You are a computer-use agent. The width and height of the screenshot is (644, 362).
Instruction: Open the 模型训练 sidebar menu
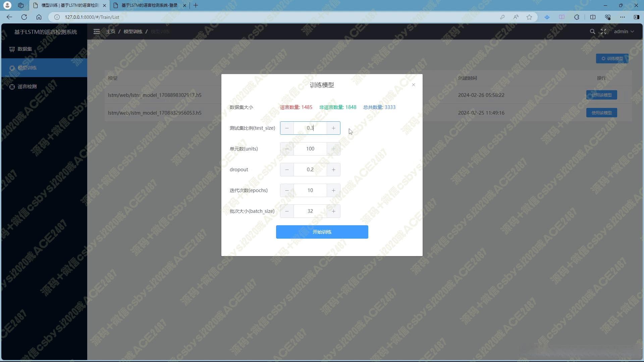coord(44,68)
